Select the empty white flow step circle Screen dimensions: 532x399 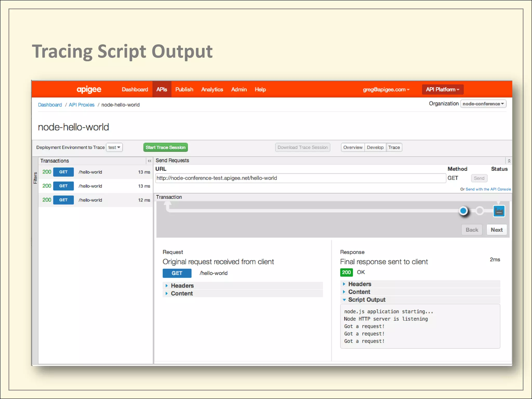coord(480,211)
